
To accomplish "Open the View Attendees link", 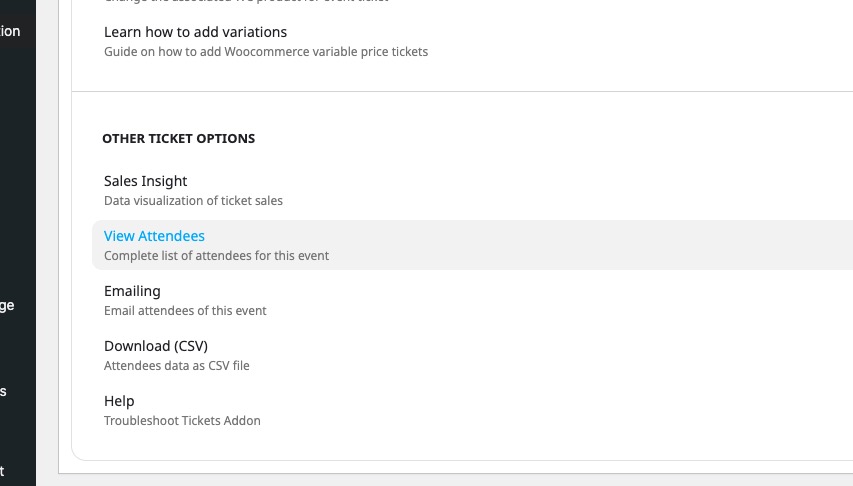I will (x=154, y=236).
